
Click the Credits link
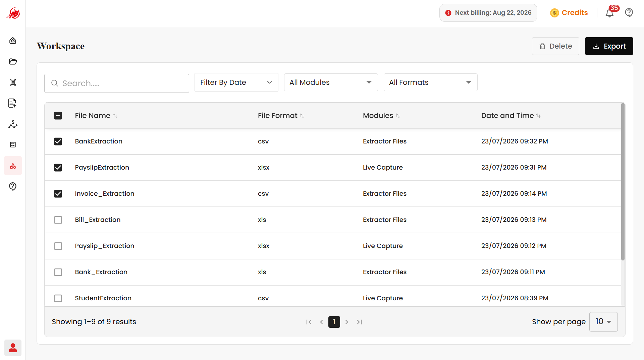[575, 13]
